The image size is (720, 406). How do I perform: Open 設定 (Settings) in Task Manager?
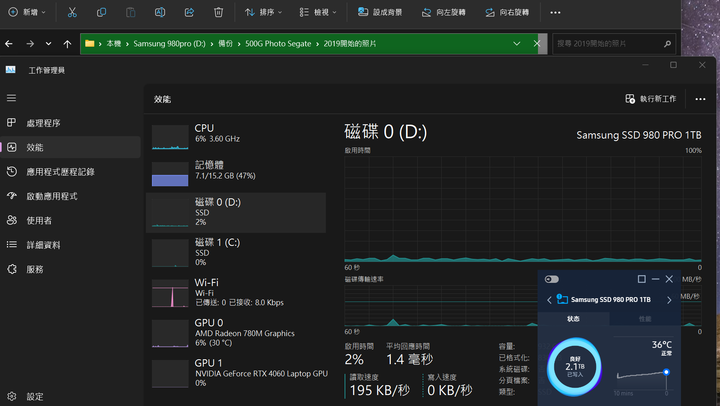[70, 396]
